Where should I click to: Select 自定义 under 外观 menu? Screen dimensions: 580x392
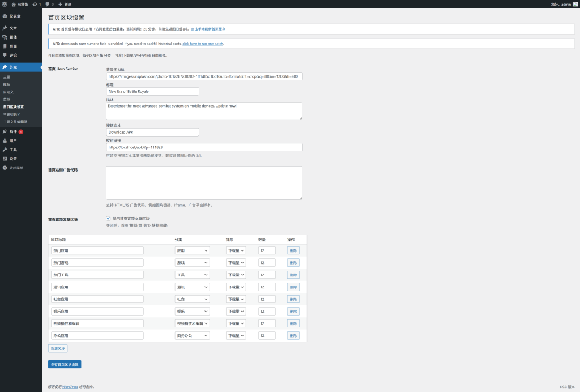click(x=8, y=92)
